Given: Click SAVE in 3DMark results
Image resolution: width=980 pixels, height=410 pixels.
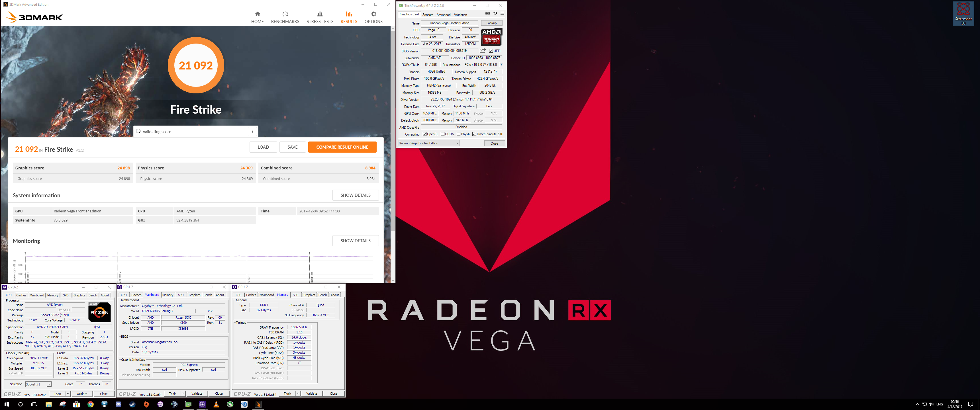Looking at the screenshot, I should point(293,147).
